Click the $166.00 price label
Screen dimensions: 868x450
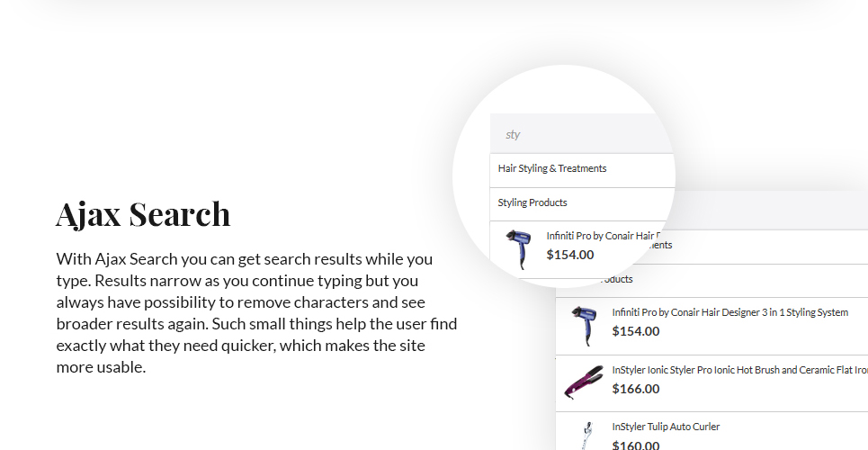pos(636,389)
